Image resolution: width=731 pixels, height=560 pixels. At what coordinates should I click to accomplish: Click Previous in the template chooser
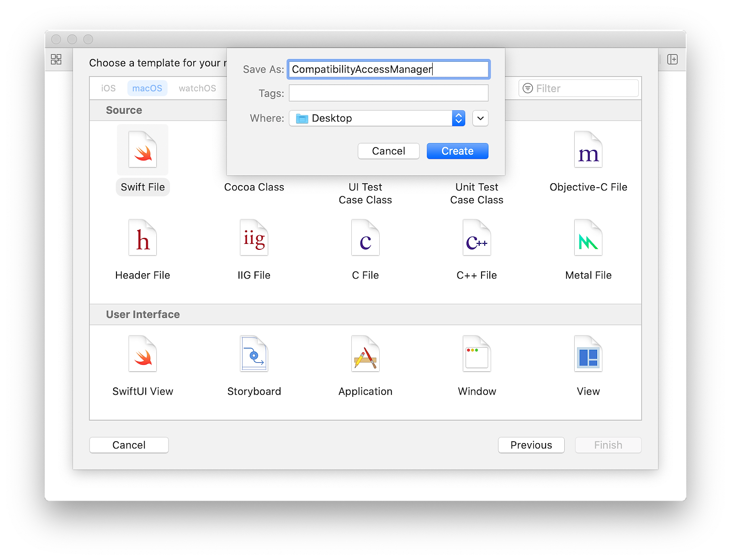click(531, 445)
